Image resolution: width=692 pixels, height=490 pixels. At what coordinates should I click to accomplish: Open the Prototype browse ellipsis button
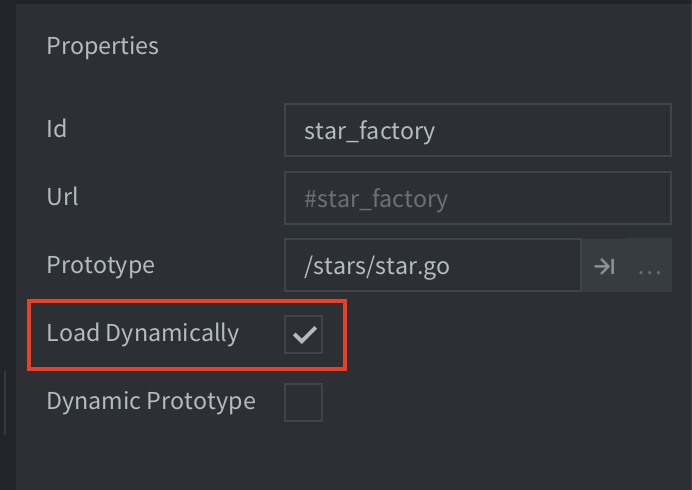tap(649, 266)
